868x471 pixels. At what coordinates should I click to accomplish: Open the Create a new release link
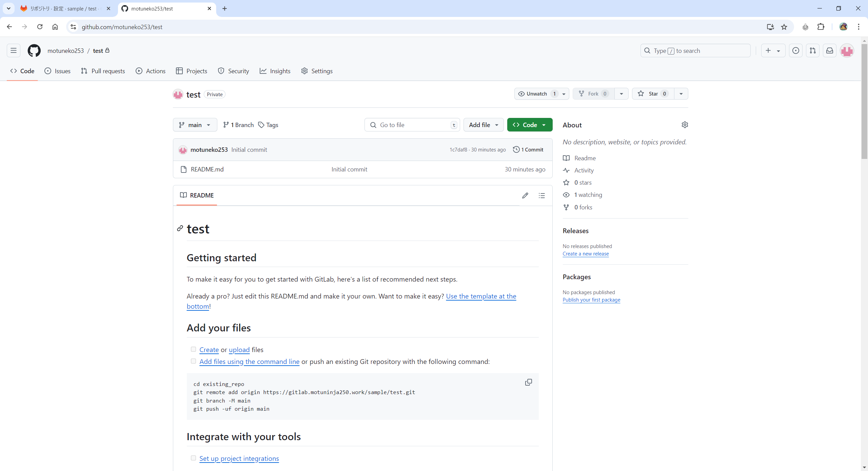585,253
